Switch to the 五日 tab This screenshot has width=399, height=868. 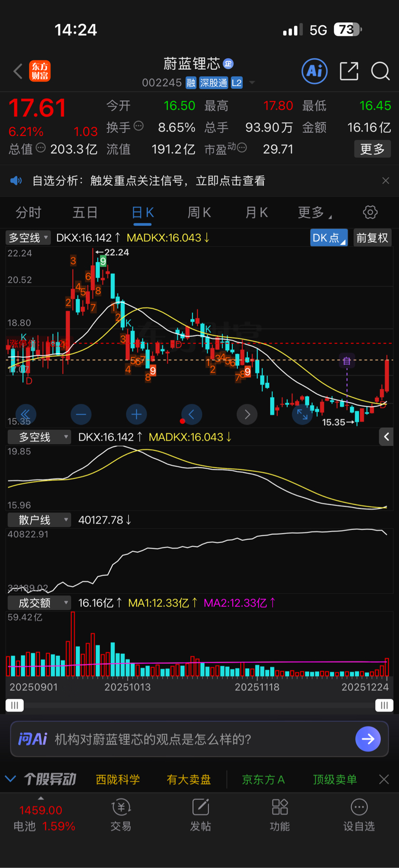pos(85,212)
